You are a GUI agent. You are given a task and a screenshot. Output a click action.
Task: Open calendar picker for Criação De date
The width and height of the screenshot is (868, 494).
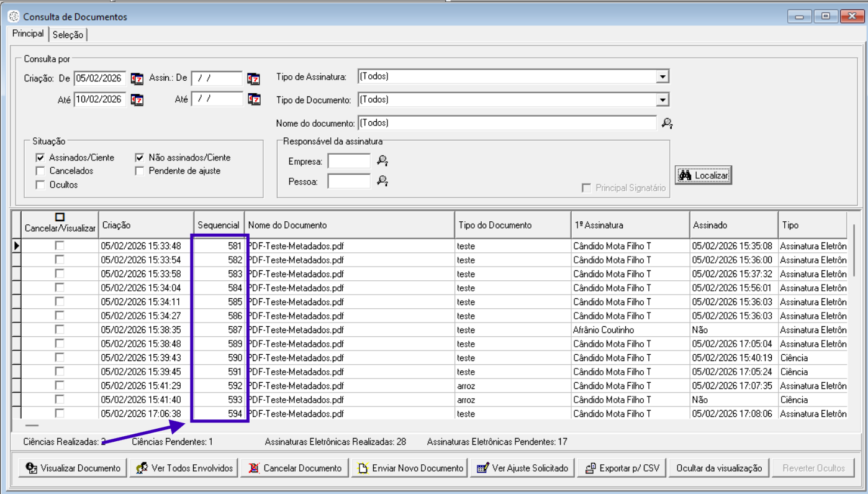pyautogui.click(x=137, y=79)
